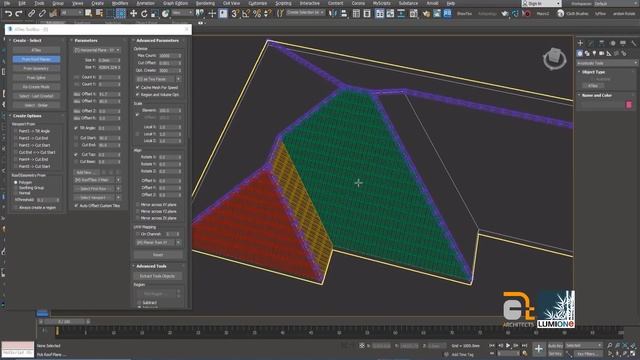Screen dimensions: 640x360
Task: Open the Scripting menu
Action: 283,3
